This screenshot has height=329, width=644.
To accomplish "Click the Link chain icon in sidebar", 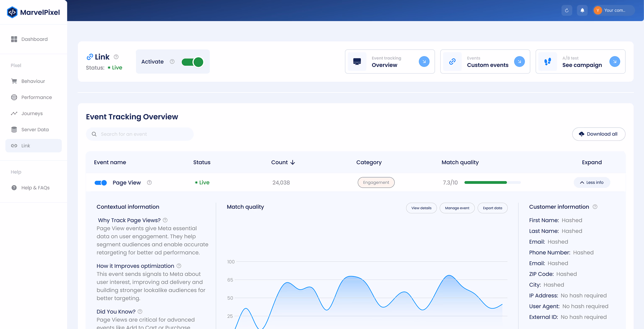I will tap(14, 145).
